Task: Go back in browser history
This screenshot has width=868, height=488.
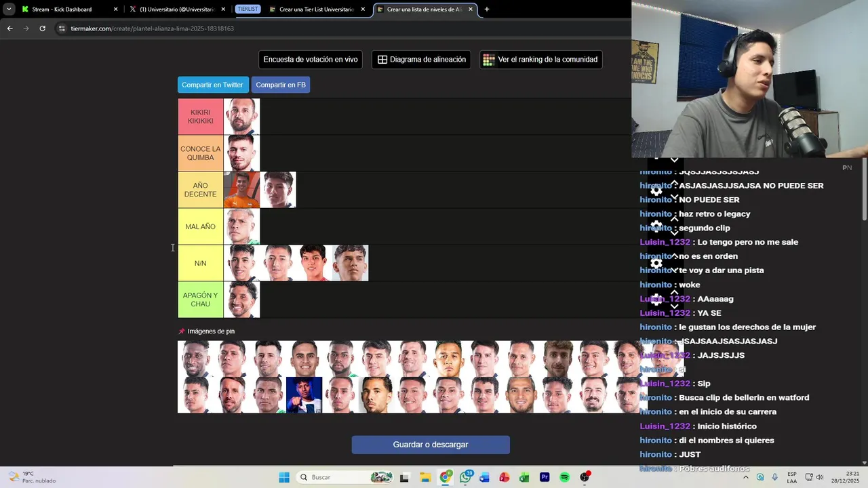Action: [9, 28]
